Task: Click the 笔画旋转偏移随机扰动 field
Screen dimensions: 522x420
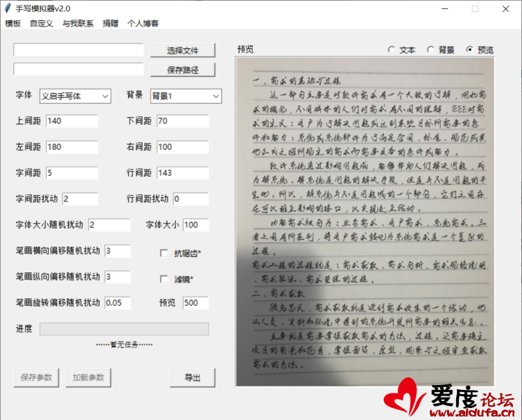Action: point(118,302)
